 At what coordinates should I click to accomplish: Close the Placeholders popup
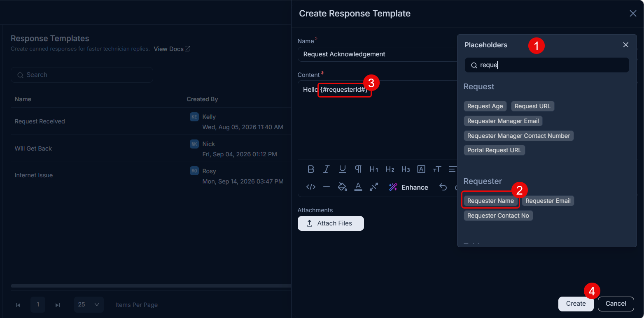pyautogui.click(x=626, y=45)
